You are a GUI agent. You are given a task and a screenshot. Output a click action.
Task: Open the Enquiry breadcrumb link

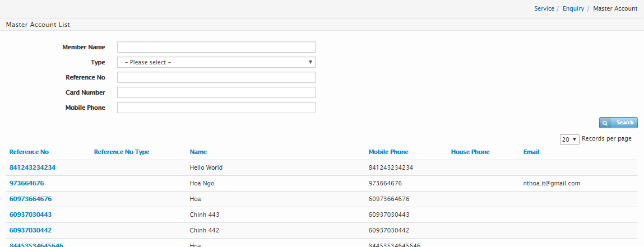[x=573, y=8]
